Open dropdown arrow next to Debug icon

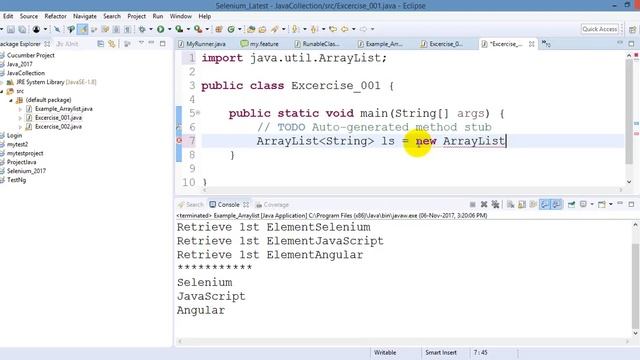click(x=151, y=29)
